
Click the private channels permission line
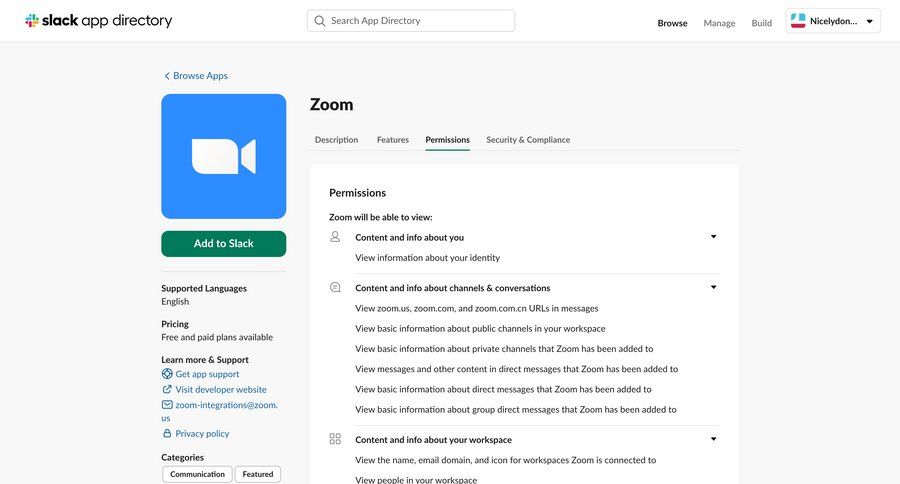(504, 349)
